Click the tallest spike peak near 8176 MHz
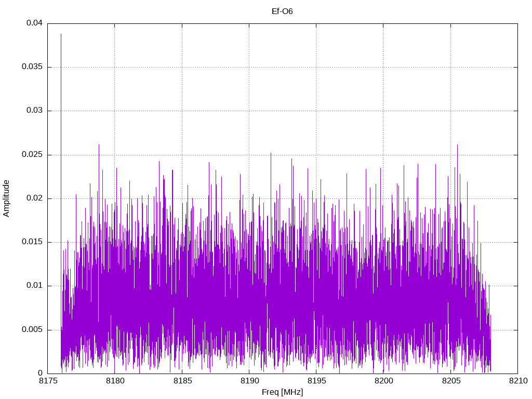The width and height of the screenshot is (532, 399). 61,34
